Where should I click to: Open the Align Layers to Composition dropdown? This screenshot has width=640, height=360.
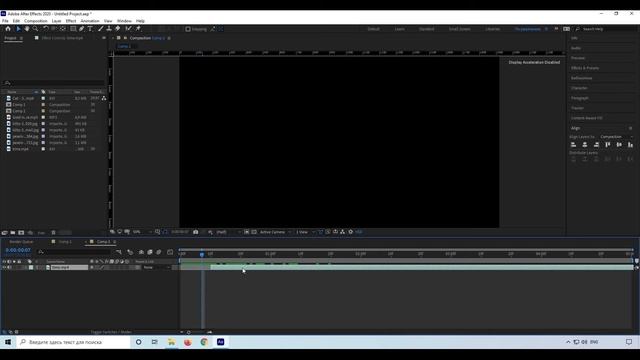(616, 137)
